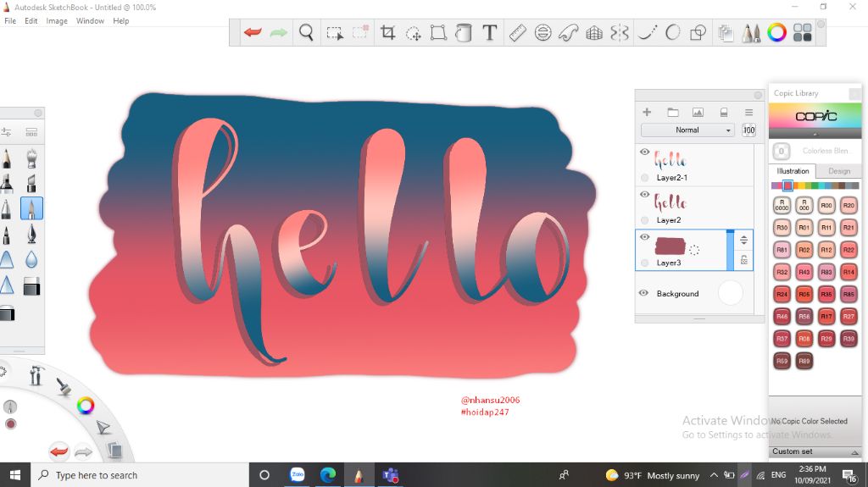Pick Copic color R59
This screenshot has height=487, width=868.
click(782, 361)
